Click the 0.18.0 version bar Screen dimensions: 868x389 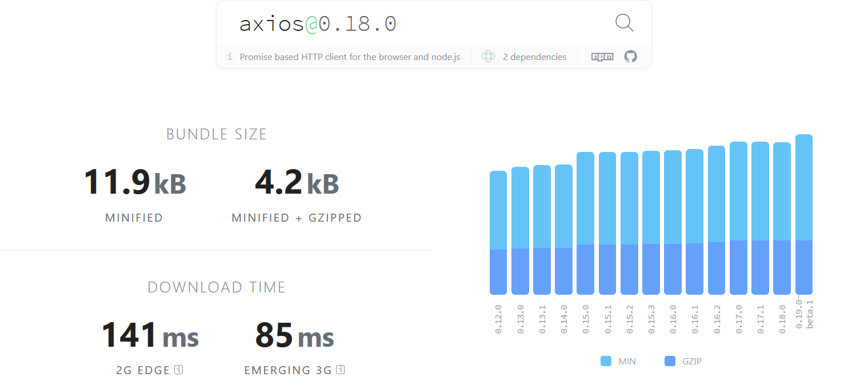782,218
